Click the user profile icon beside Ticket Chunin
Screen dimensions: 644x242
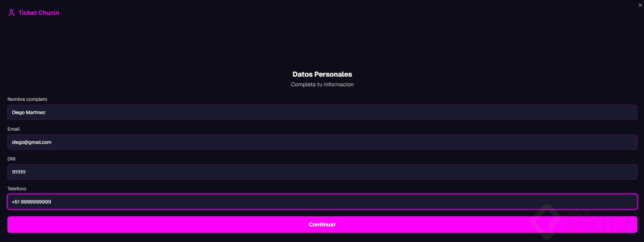[x=11, y=13]
